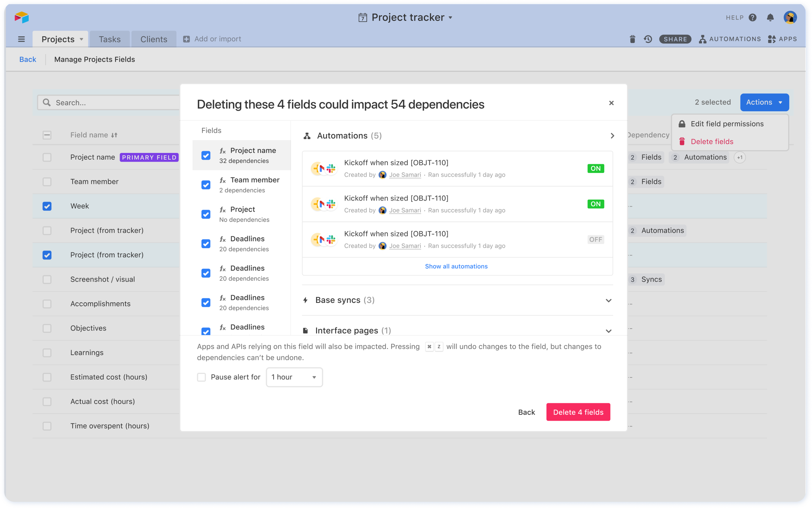Uncheck Team member in the Fields list
Screen dimensions: 812x508
pos(206,185)
